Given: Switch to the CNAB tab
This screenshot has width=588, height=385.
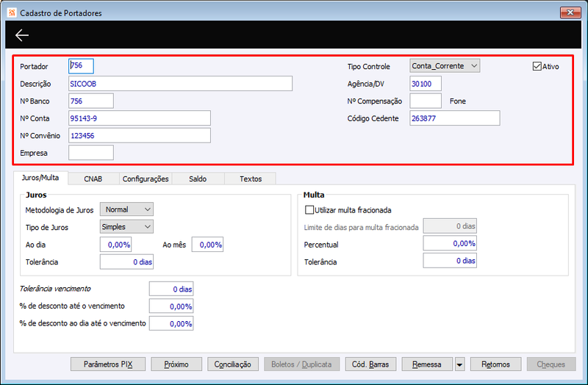Looking at the screenshot, I should pos(93,179).
